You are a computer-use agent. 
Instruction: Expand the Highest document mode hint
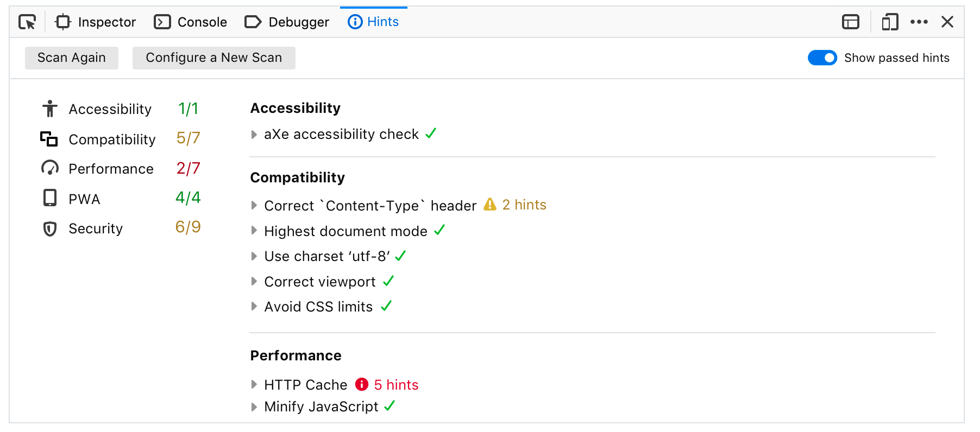click(x=254, y=231)
